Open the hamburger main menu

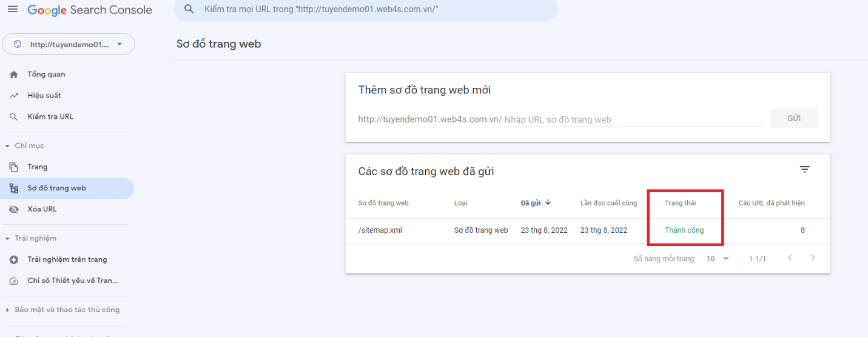click(x=12, y=10)
